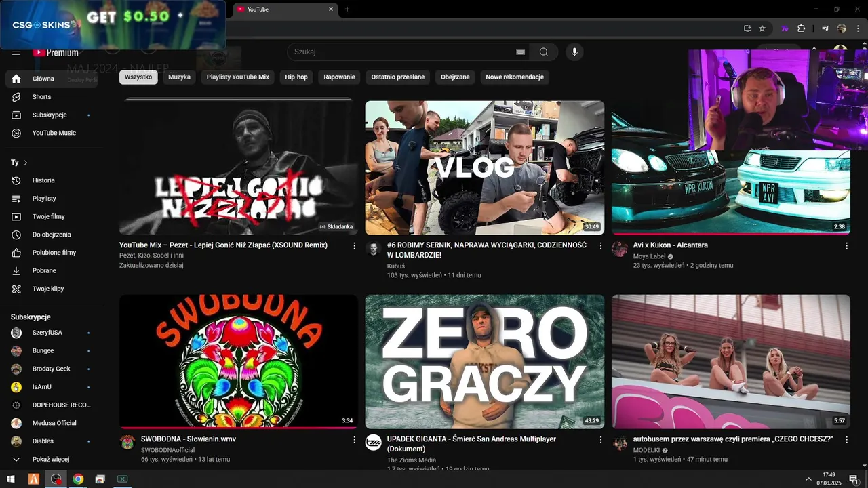The image size is (868, 488).
Task: Open the Chrome extensions puzzle icon
Action: [x=801, y=28]
